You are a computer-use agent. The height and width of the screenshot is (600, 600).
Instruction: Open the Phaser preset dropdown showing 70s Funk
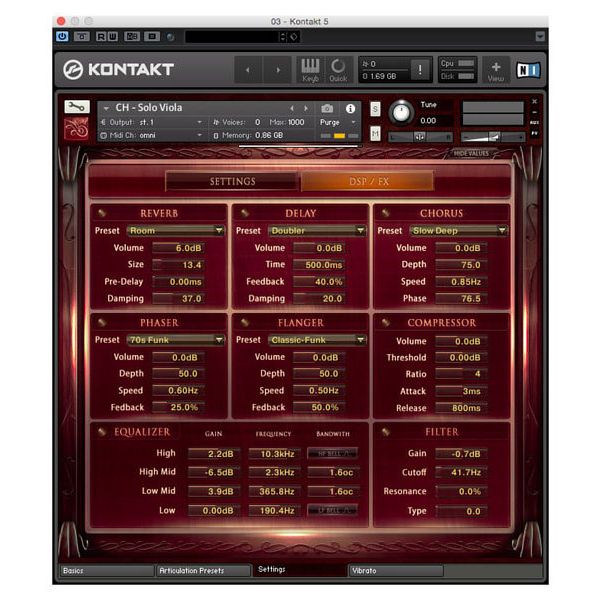176,340
